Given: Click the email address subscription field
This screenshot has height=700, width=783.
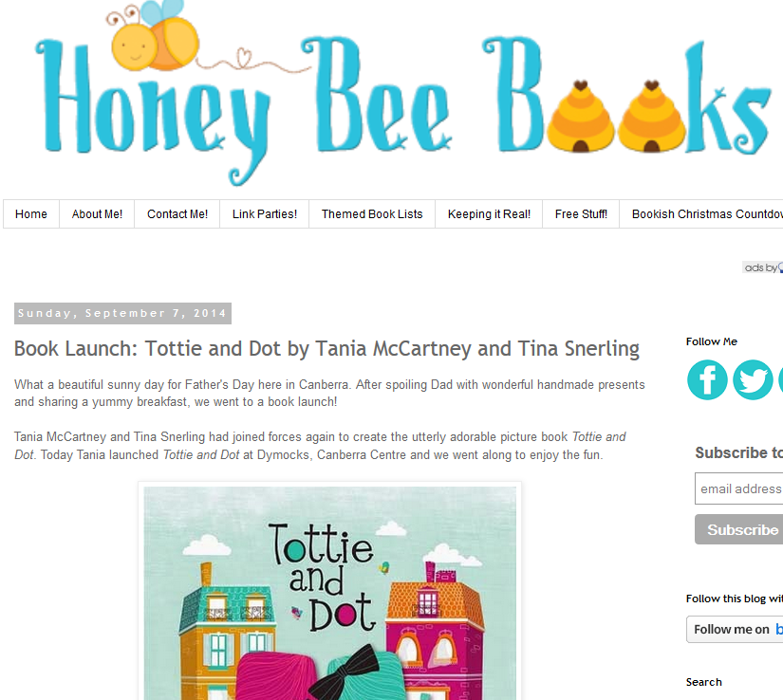Looking at the screenshot, I should tap(739, 488).
